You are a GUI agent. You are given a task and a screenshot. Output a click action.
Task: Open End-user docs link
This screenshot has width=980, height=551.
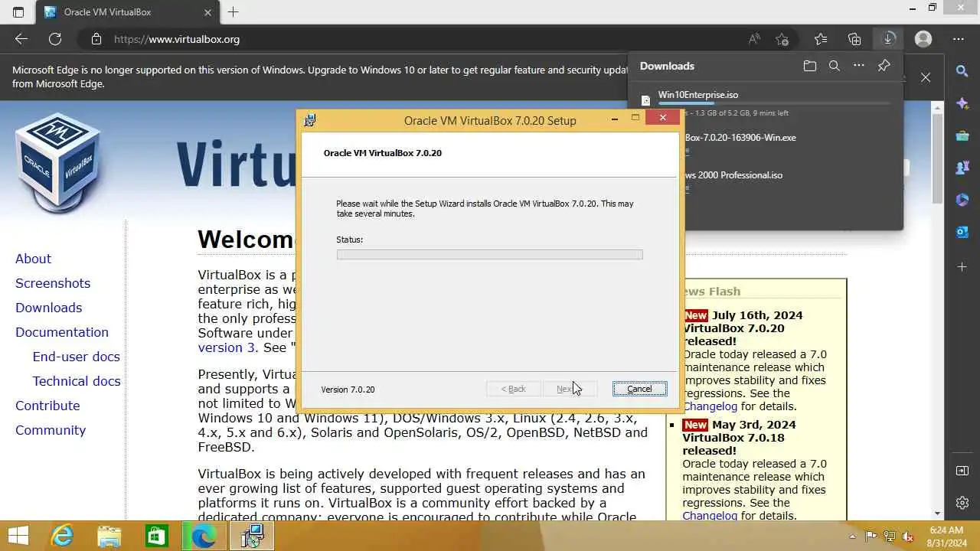point(76,357)
